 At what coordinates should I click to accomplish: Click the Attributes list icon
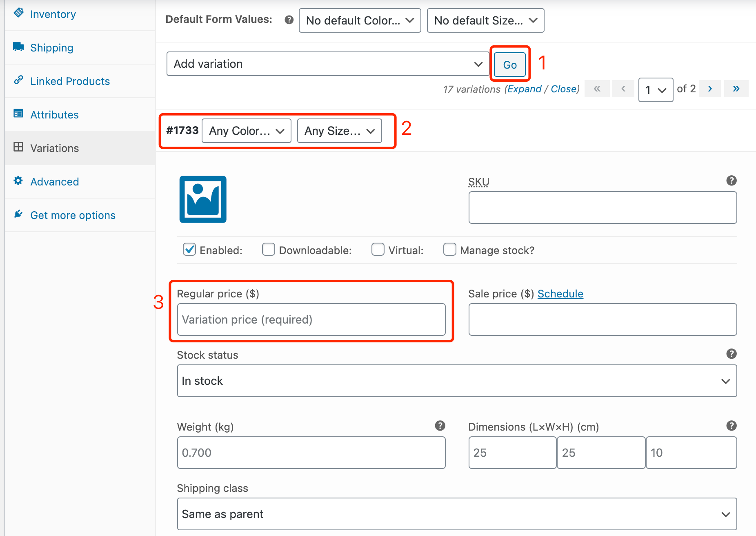[18, 114]
